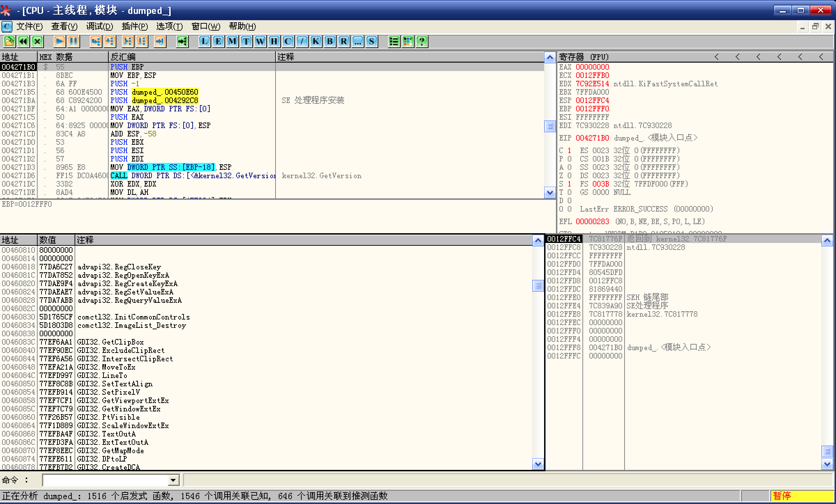This screenshot has height=504, width=836.
Task: Open the 插件(P) plugins menu
Action: (134, 26)
